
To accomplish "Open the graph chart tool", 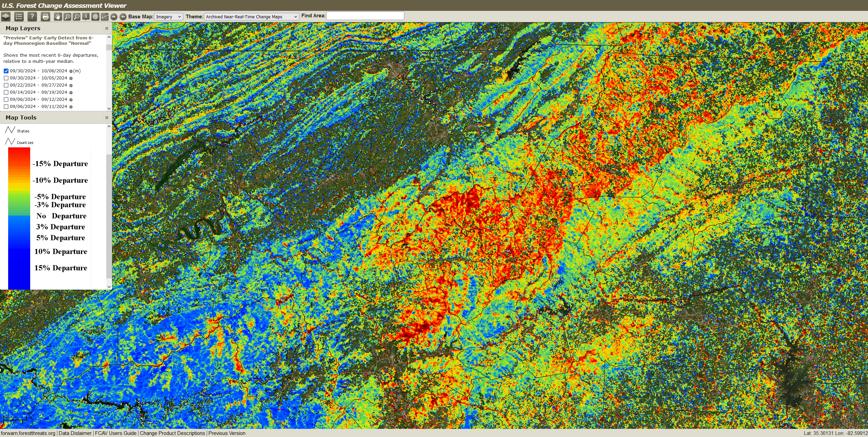I will point(105,17).
